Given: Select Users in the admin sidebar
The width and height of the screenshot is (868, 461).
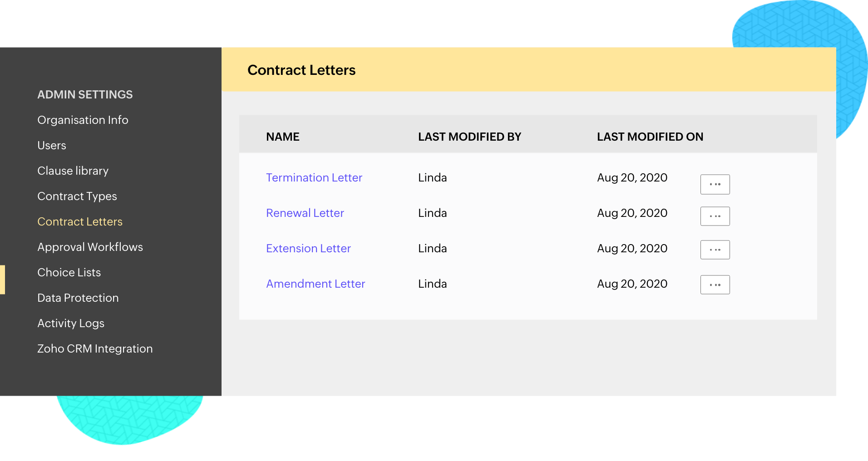Looking at the screenshot, I should point(52,146).
